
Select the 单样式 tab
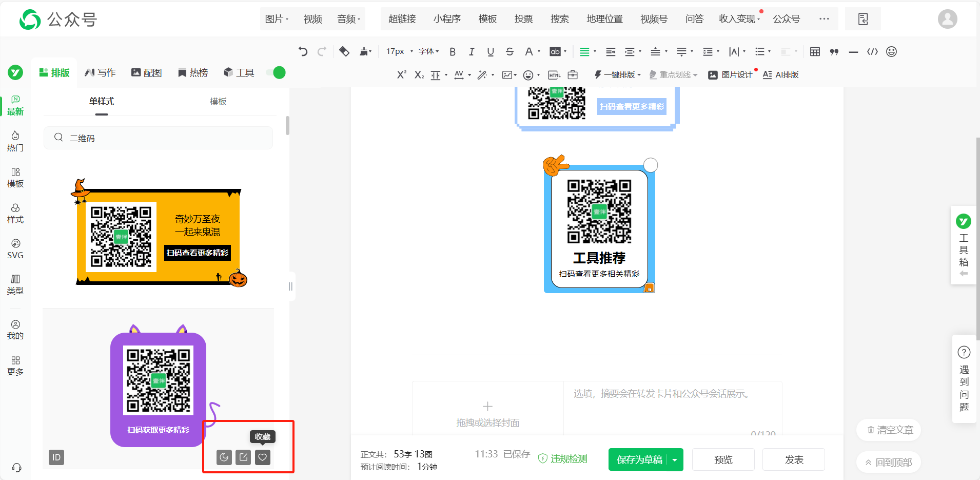tap(102, 102)
